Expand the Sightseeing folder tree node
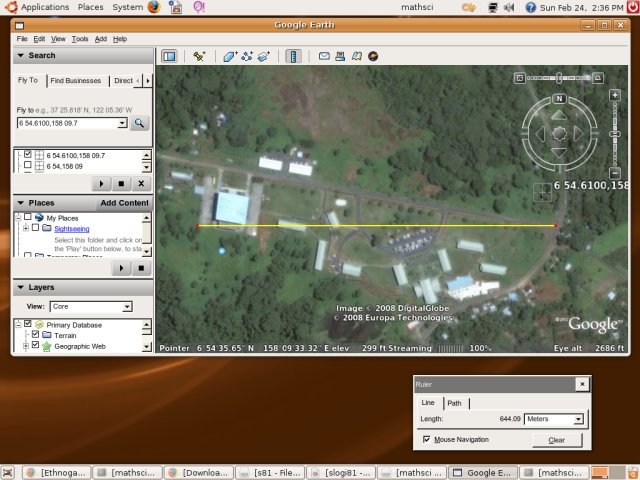The width and height of the screenshot is (640, 480). coord(26,228)
